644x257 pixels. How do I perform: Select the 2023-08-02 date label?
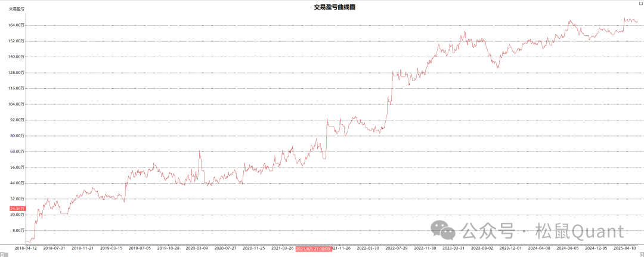click(482, 248)
